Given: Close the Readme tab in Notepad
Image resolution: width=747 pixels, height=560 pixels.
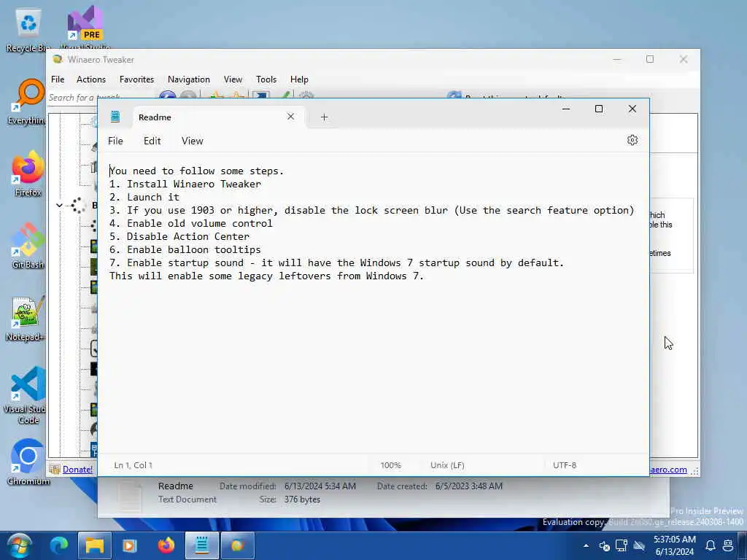Looking at the screenshot, I should point(290,117).
